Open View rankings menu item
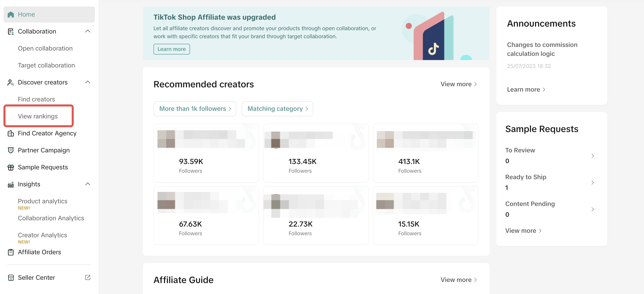This screenshot has height=294, width=644. point(38,116)
